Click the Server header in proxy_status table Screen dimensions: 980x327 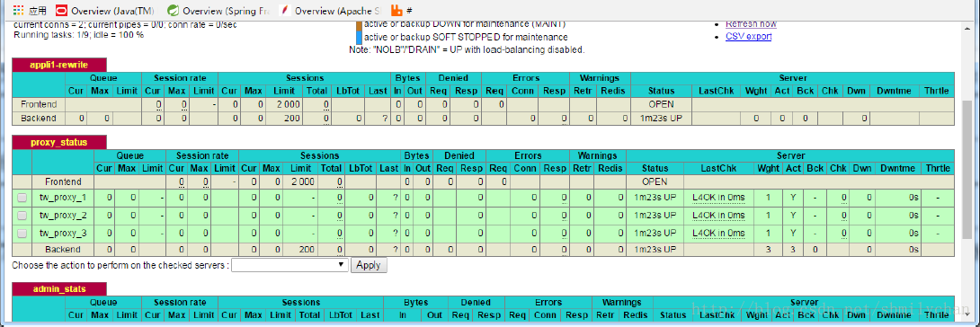tap(790, 155)
